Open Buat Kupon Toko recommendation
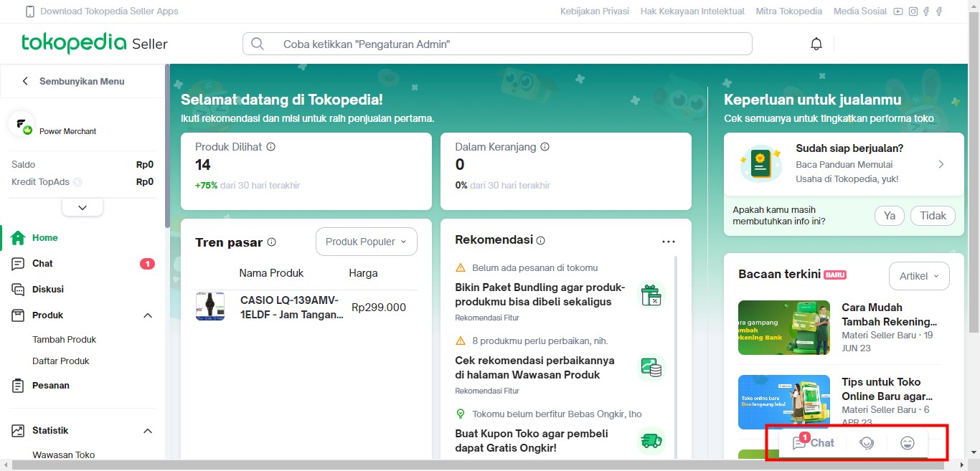Screen dimensions: 980x471 click(x=532, y=441)
